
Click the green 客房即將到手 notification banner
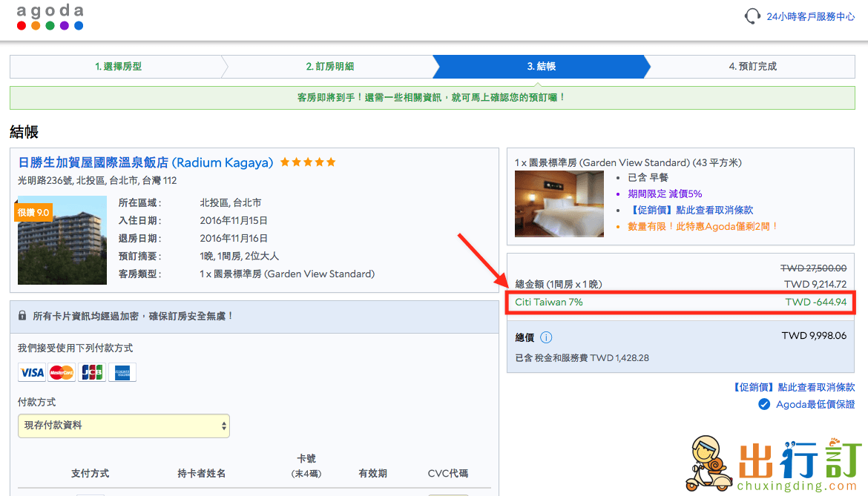click(x=433, y=98)
